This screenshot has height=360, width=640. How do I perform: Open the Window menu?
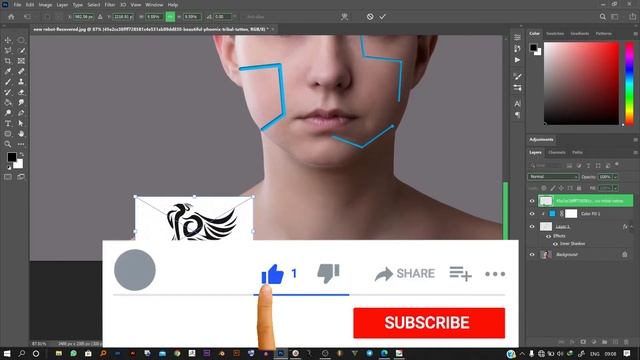[x=154, y=5]
